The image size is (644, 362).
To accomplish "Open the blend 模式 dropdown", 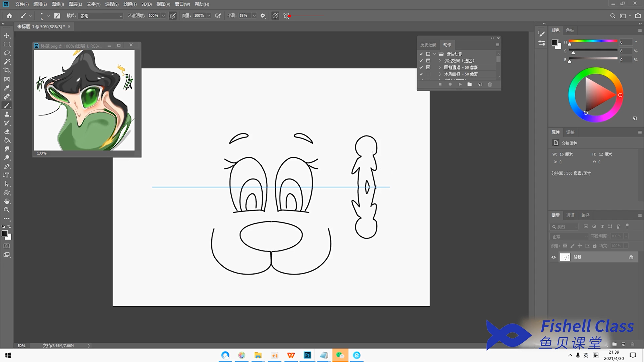I will pos(100,16).
